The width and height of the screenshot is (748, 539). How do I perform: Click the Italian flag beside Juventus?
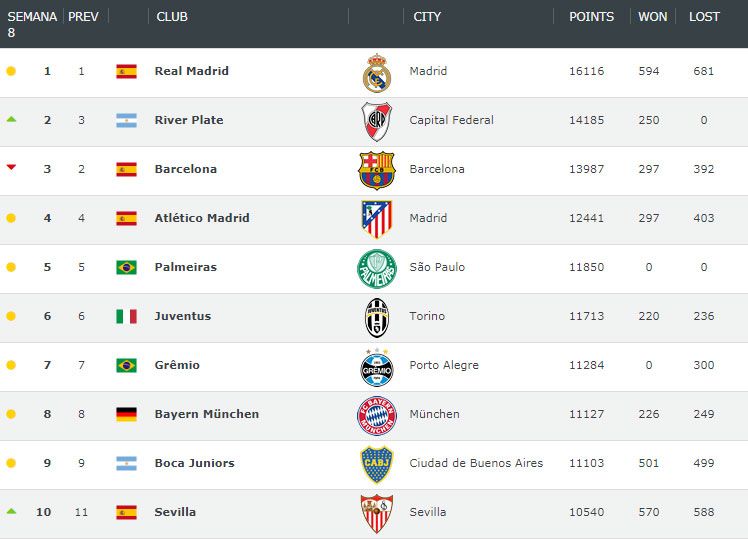pyautogui.click(x=126, y=317)
